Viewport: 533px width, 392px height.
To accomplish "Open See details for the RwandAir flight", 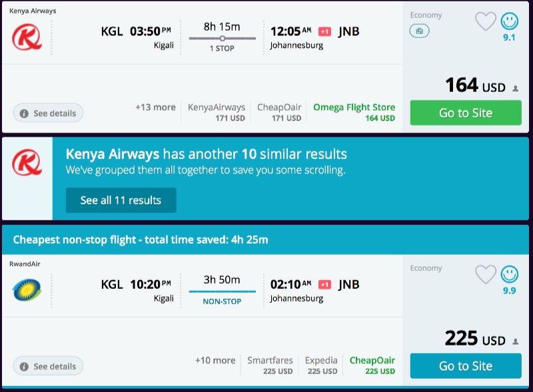I will point(48,366).
